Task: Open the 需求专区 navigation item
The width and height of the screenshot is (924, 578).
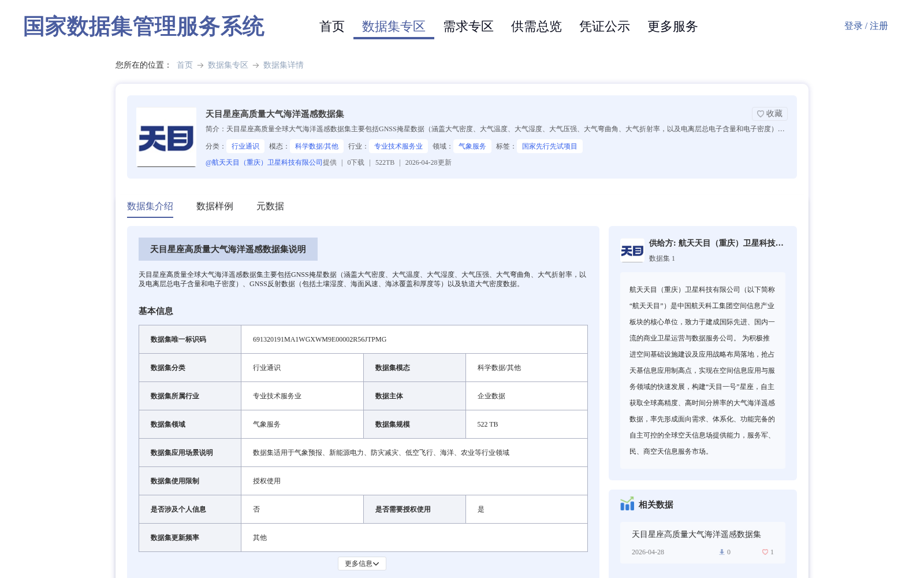Action: [468, 27]
